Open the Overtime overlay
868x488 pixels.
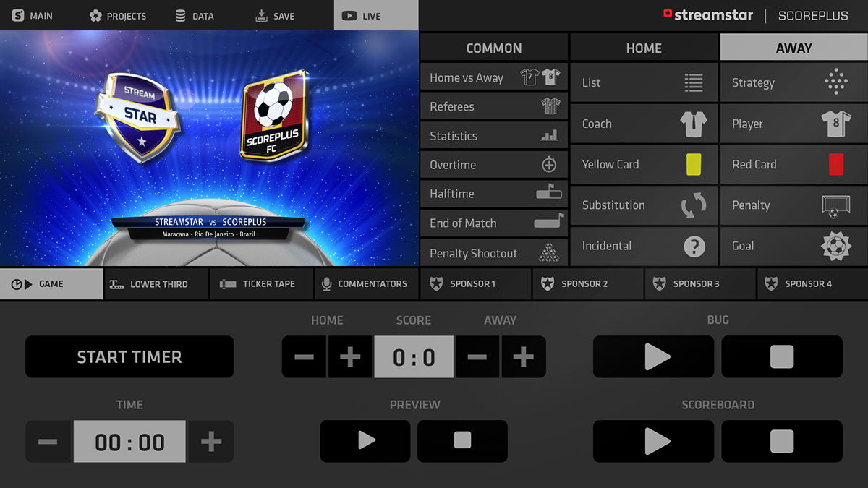click(493, 164)
